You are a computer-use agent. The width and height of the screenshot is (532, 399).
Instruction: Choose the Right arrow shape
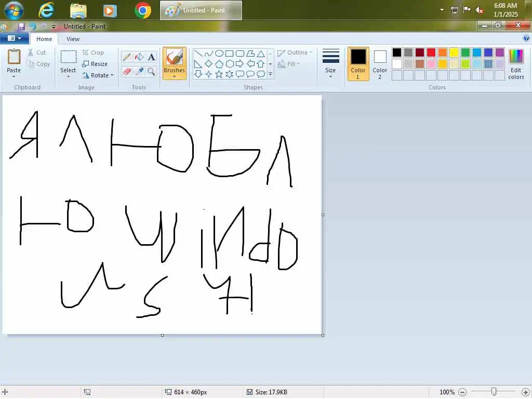240,64
